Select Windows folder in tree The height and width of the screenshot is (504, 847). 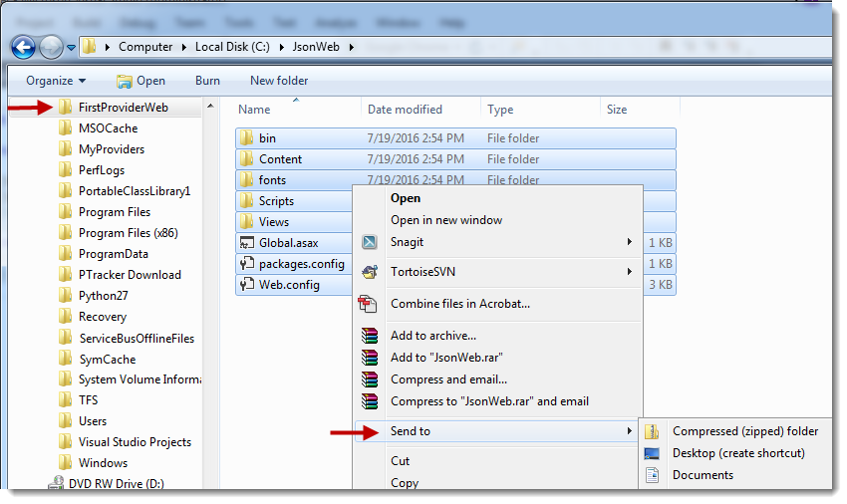point(104,464)
